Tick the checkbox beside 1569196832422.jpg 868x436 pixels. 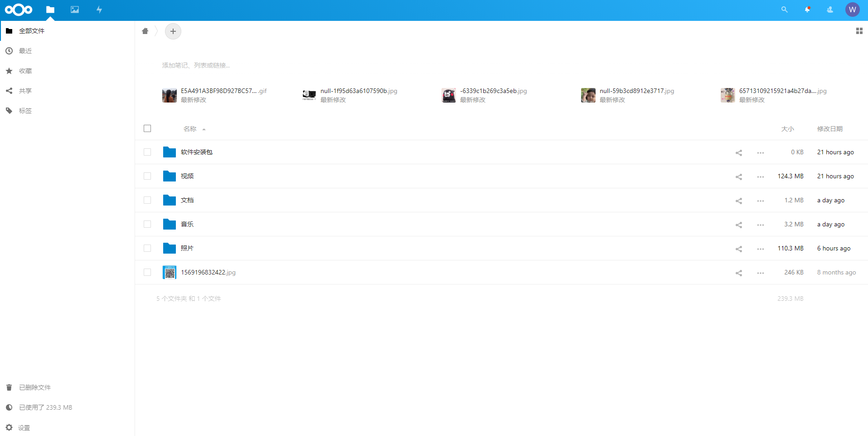[x=147, y=272]
